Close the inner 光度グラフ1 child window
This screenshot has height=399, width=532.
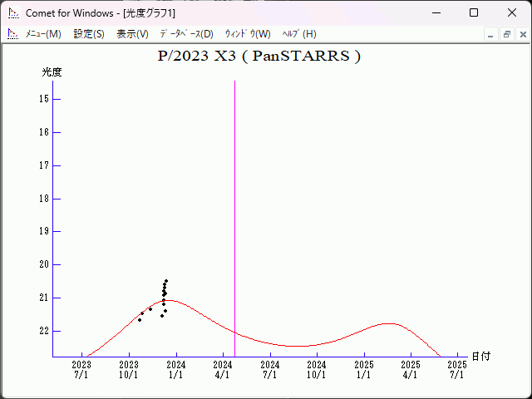tap(522, 34)
